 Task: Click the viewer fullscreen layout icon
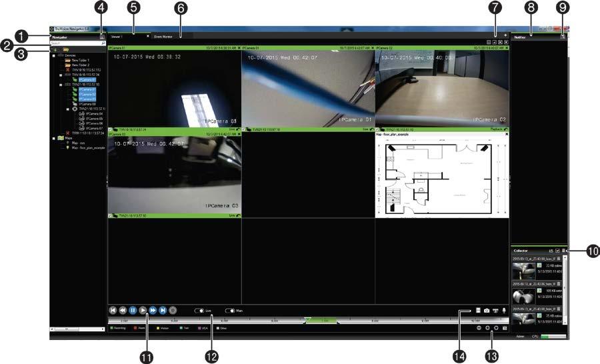point(500,42)
